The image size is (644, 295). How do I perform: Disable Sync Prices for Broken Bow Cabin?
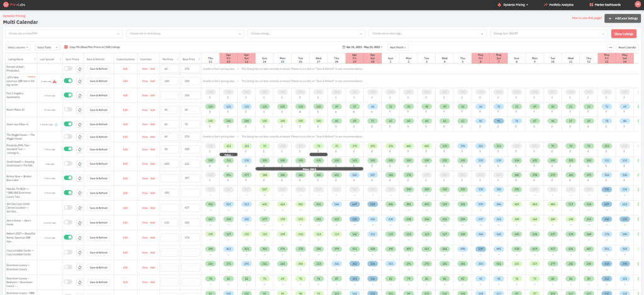(x=68, y=177)
